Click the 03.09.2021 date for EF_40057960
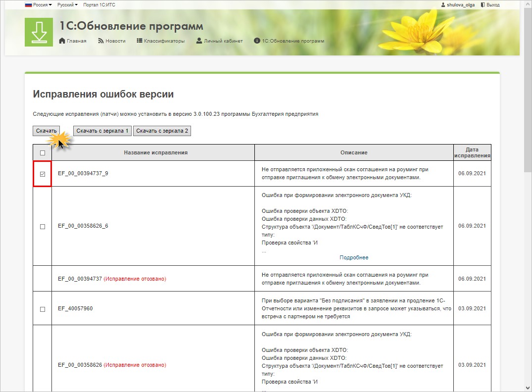The width and height of the screenshot is (532, 392). (472, 308)
